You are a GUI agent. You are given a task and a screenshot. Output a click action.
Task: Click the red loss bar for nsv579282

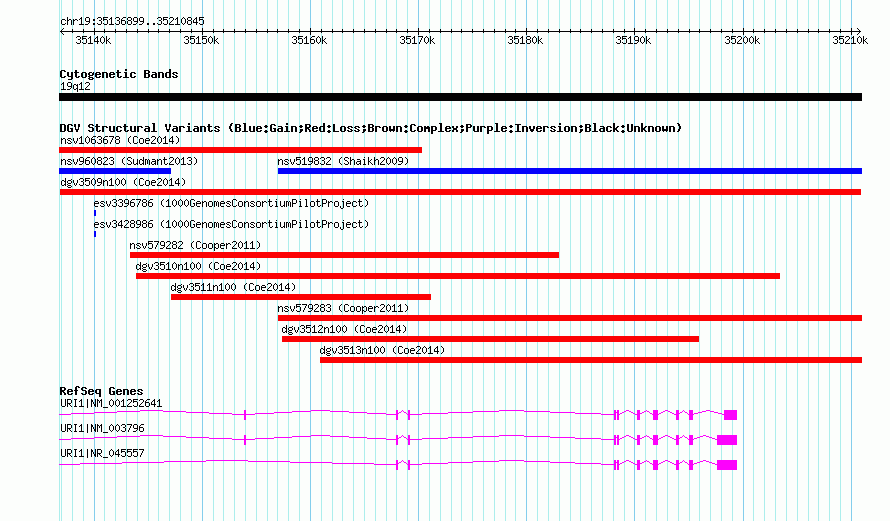coord(345,255)
